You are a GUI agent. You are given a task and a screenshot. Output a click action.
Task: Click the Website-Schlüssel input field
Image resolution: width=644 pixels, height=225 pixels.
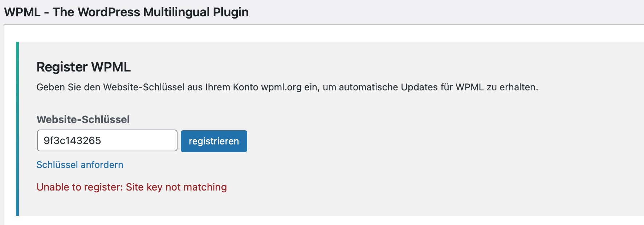coord(107,140)
